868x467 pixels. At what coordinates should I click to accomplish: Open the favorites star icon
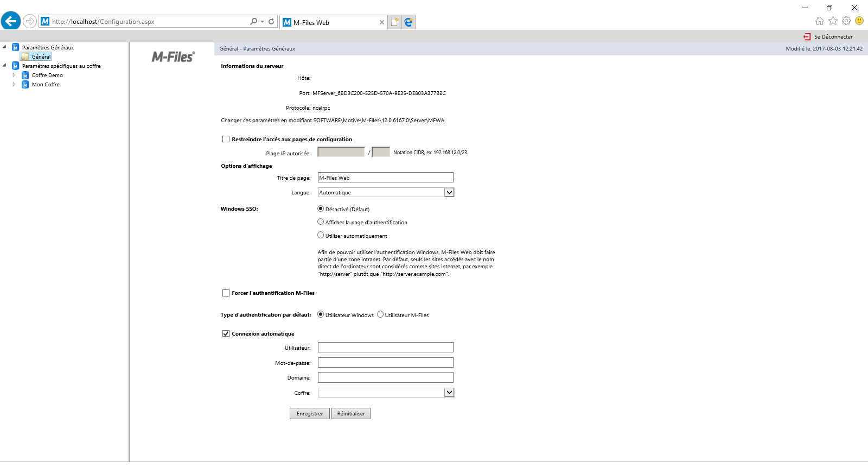click(833, 21)
